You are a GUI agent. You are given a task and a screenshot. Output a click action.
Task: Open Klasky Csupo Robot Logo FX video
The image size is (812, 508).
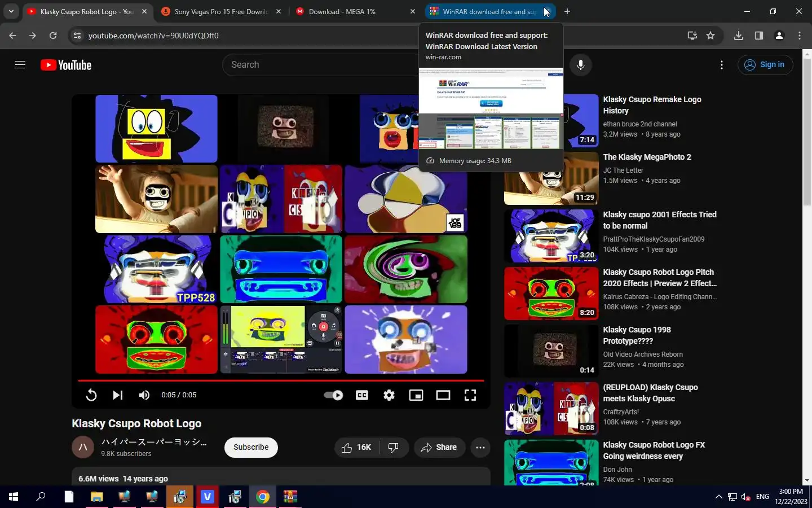654,450
